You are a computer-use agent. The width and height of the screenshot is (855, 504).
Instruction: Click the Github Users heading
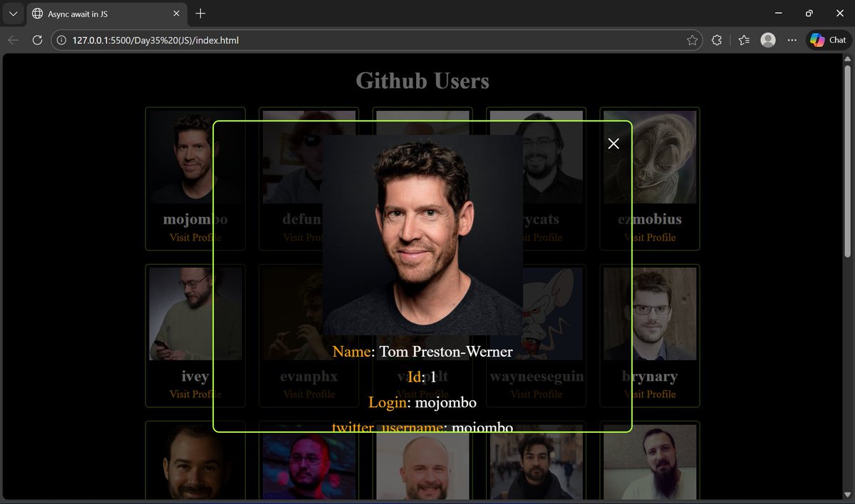click(x=423, y=80)
